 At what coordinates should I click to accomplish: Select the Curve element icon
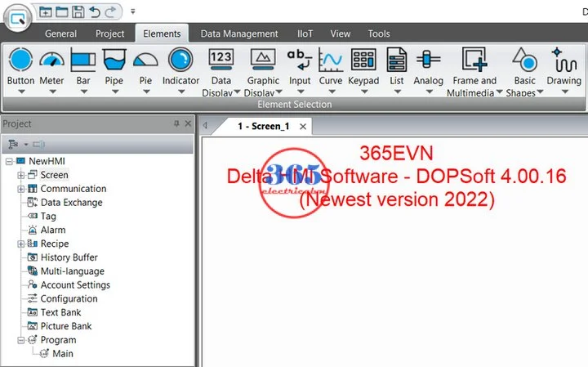[331, 60]
